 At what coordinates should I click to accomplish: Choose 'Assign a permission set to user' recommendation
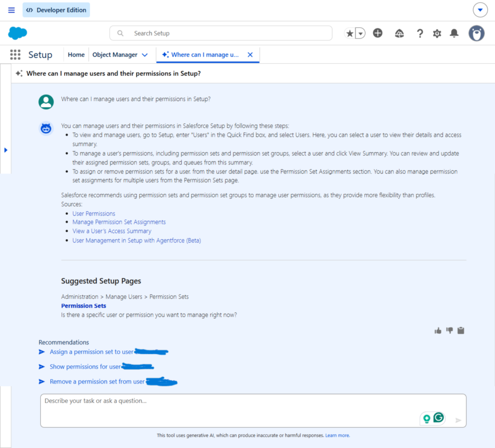[91, 352]
